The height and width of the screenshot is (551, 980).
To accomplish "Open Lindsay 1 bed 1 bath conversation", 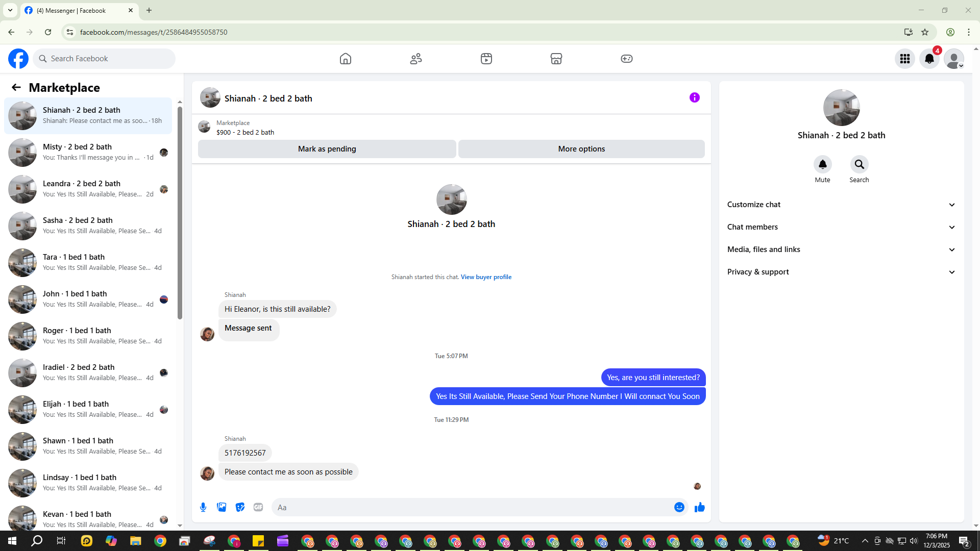I will tap(88, 483).
